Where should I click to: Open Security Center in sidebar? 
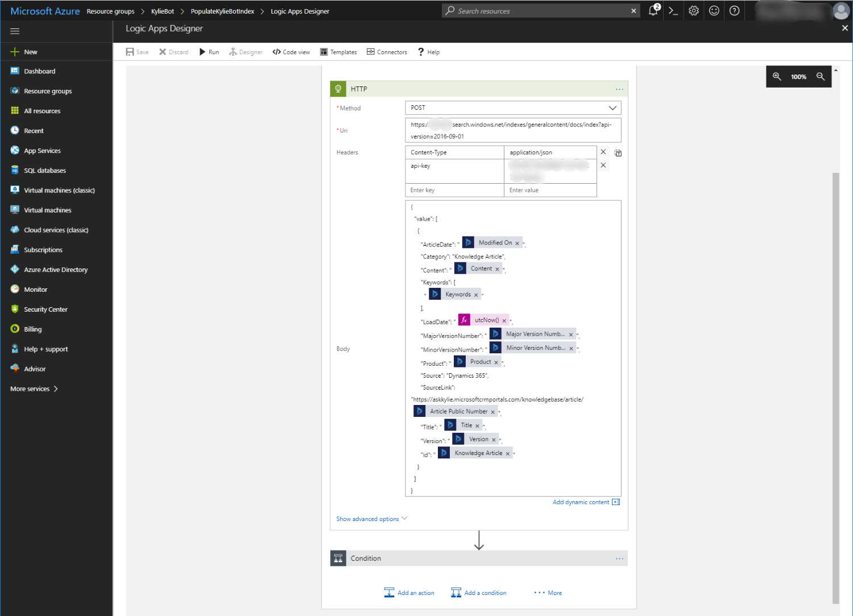[45, 309]
